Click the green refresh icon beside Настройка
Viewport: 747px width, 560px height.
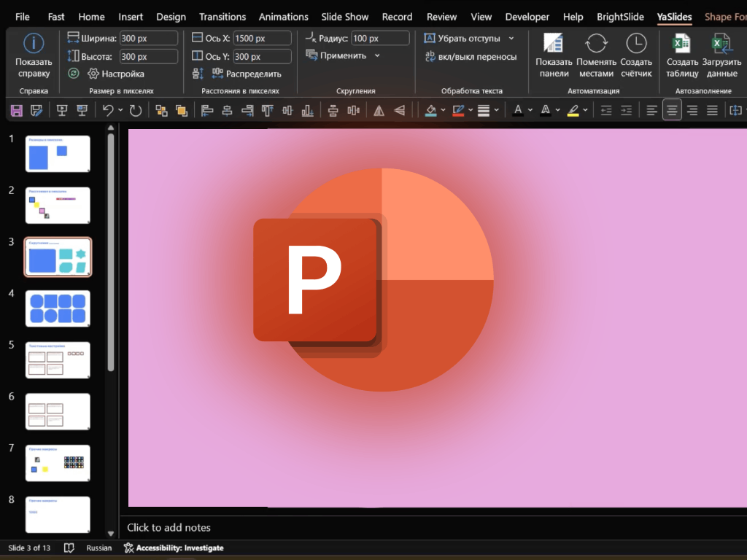pyautogui.click(x=74, y=74)
